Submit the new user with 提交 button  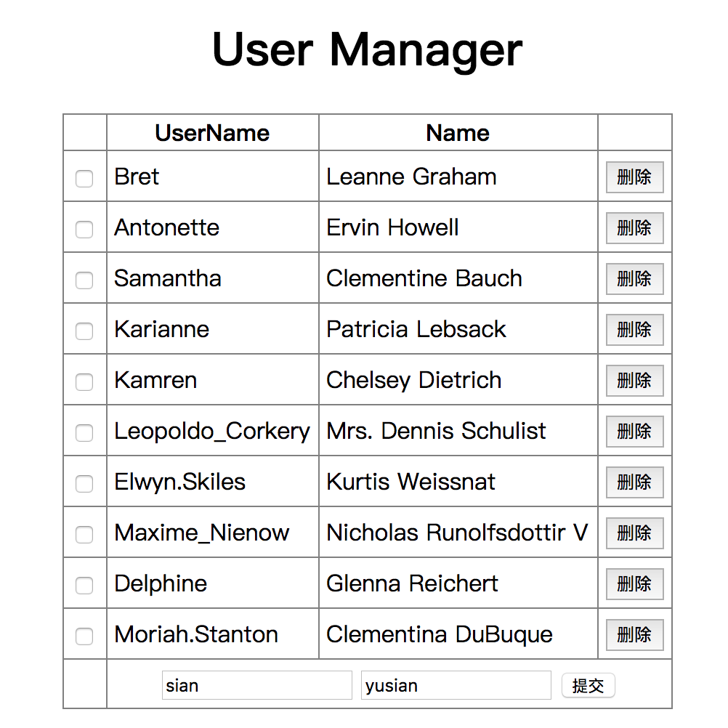pyautogui.click(x=588, y=685)
